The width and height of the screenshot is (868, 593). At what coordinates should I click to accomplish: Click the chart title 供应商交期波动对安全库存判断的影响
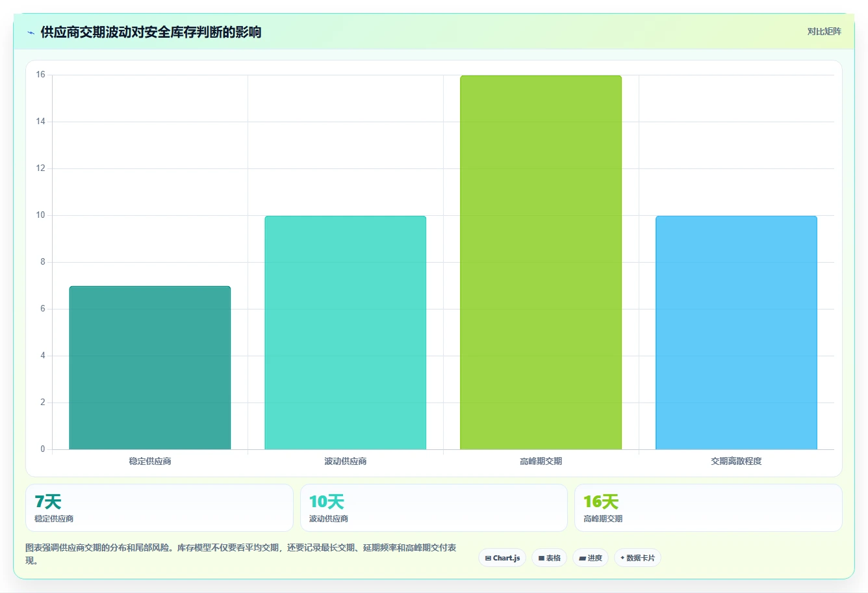tap(151, 32)
